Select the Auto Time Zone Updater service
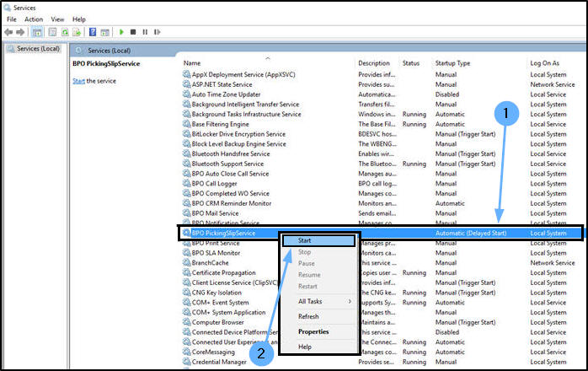This screenshot has width=588, height=371. (226, 94)
